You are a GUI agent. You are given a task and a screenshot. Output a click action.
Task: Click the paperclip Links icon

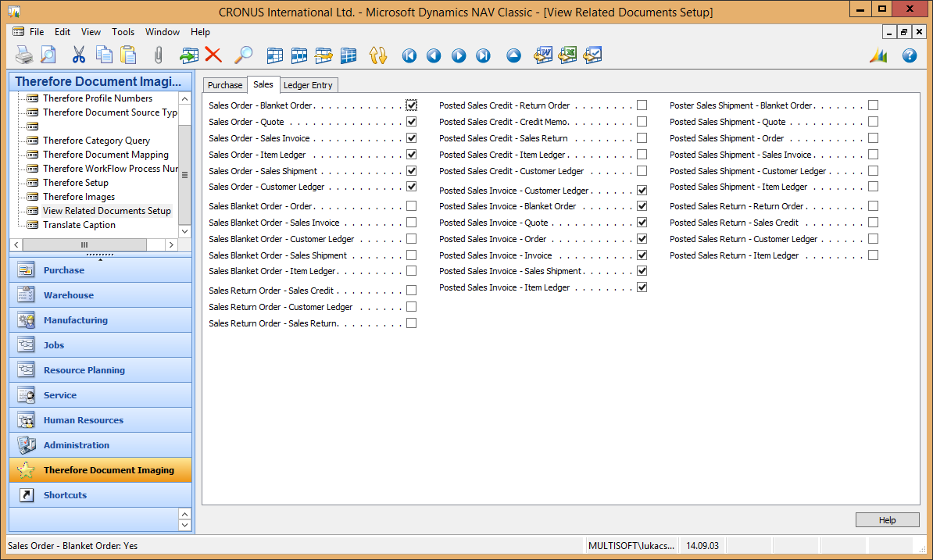pyautogui.click(x=158, y=55)
